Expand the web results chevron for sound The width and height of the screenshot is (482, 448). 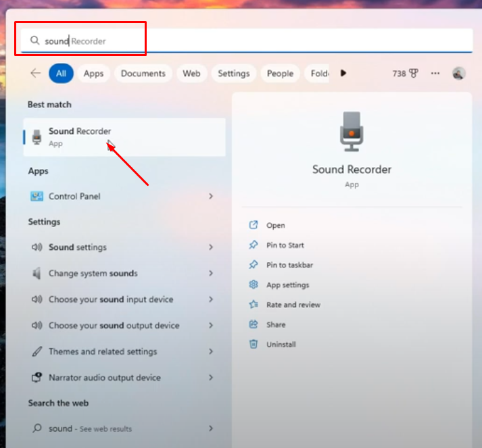click(x=211, y=428)
